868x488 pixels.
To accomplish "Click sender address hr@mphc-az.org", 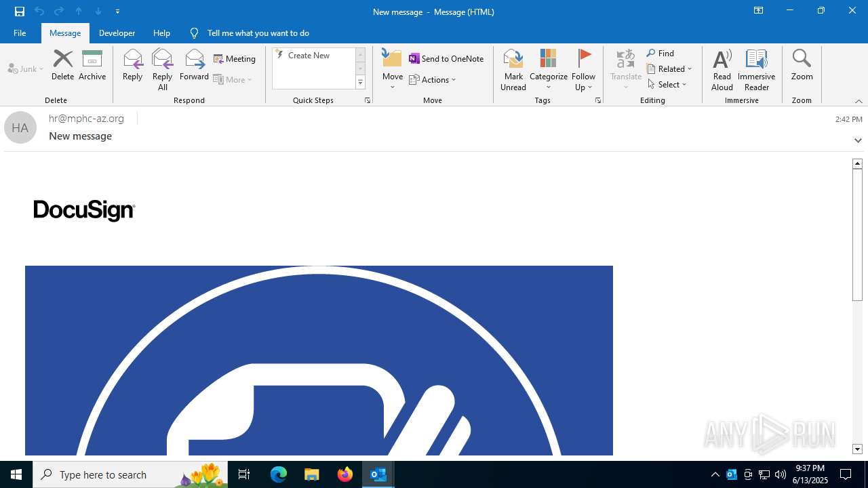I will (86, 119).
